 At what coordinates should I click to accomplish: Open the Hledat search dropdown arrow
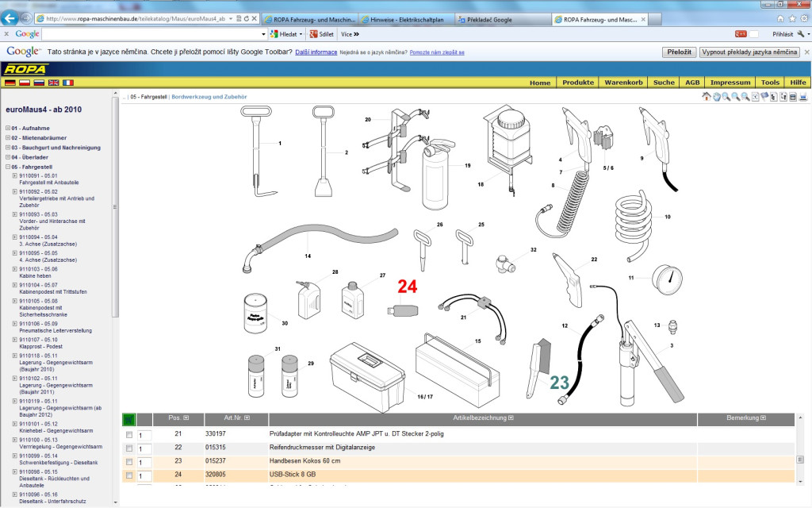tap(301, 34)
